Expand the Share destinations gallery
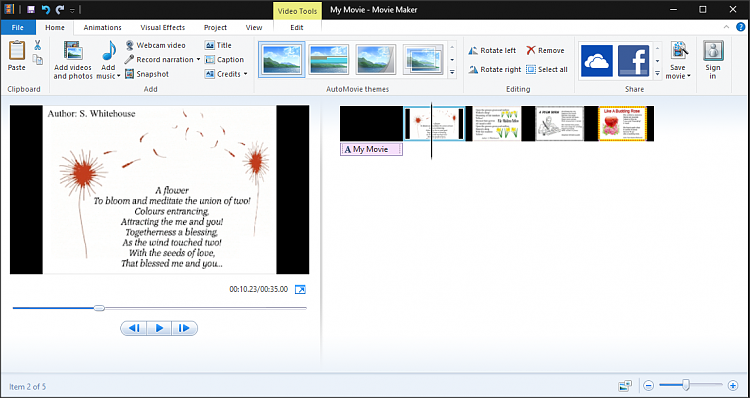Image resolution: width=750 pixels, height=398 pixels. pos(658,74)
